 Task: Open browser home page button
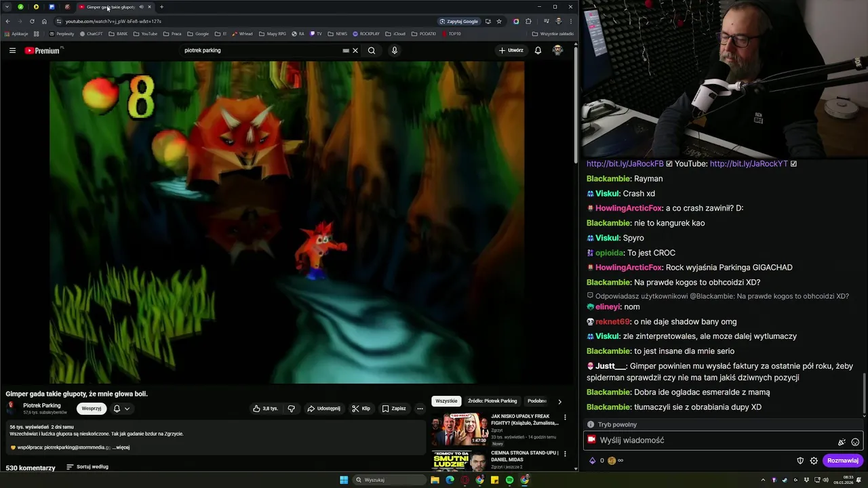pyautogui.click(x=44, y=21)
